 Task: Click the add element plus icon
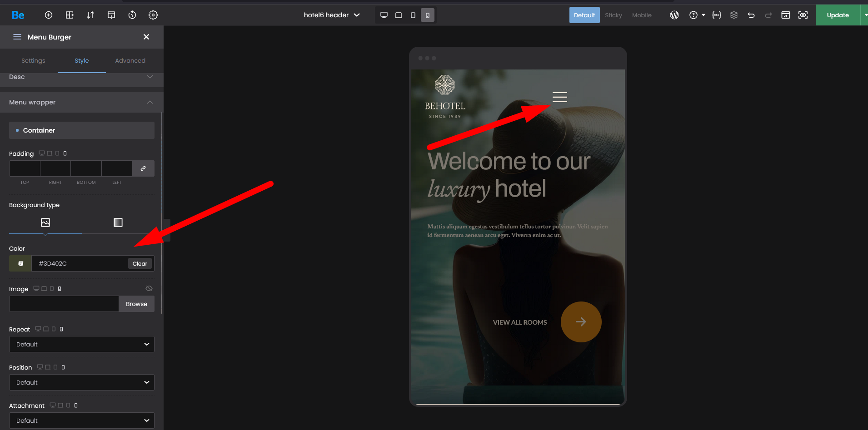tap(49, 15)
